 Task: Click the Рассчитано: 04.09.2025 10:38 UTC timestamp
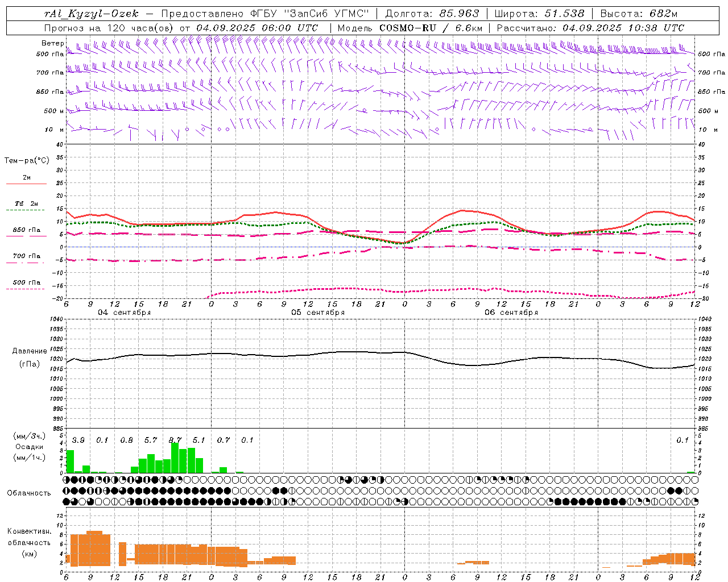click(x=590, y=28)
